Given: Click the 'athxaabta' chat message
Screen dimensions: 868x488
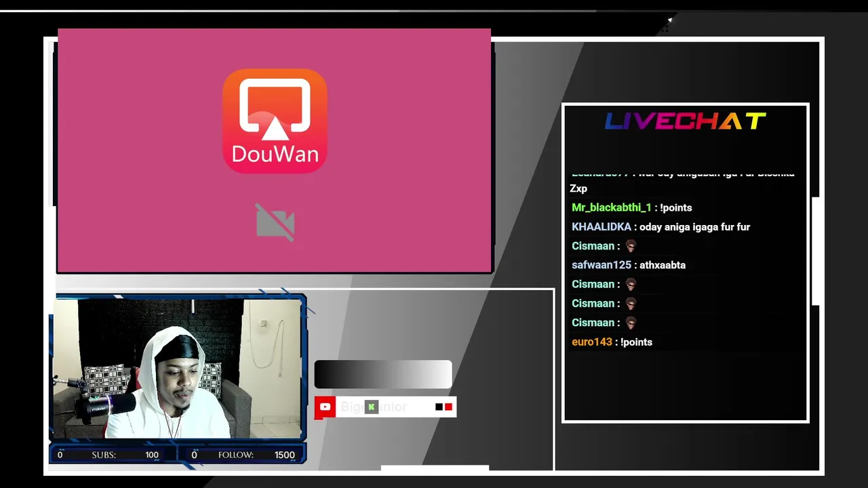Looking at the screenshot, I should click(662, 265).
